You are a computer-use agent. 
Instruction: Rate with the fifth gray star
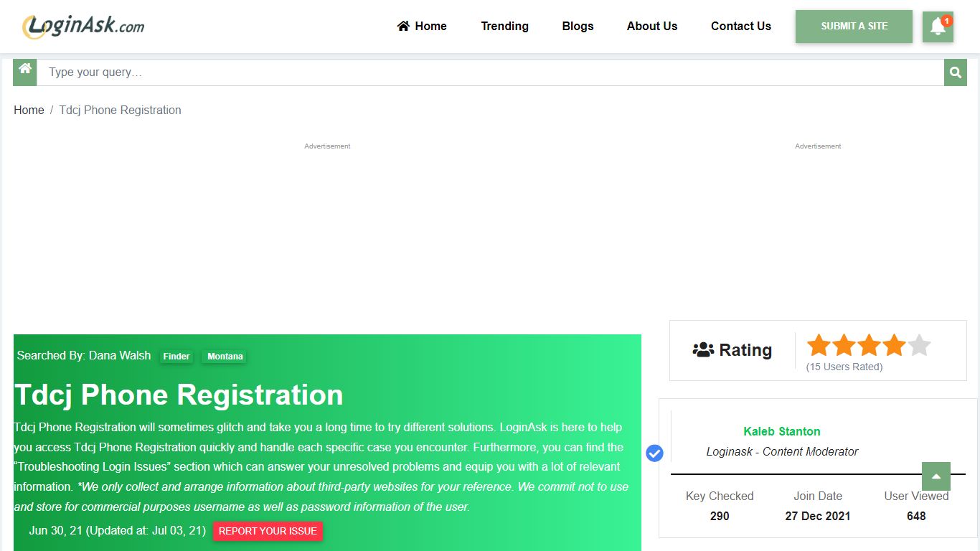pyautogui.click(x=919, y=346)
